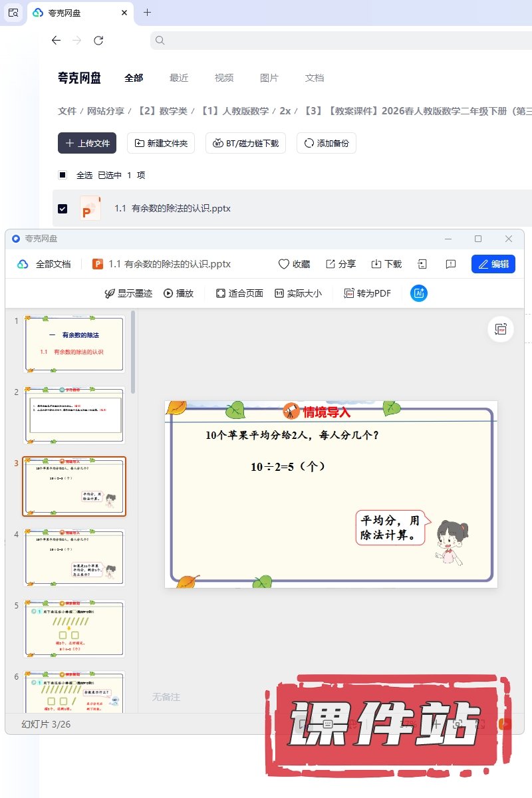Click the 收藏 heart icon
532x798 pixels.
284,264
